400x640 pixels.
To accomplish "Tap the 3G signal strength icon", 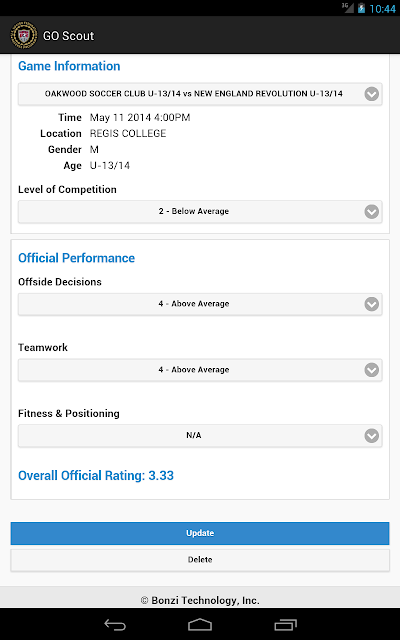I will tap(348, 8).
